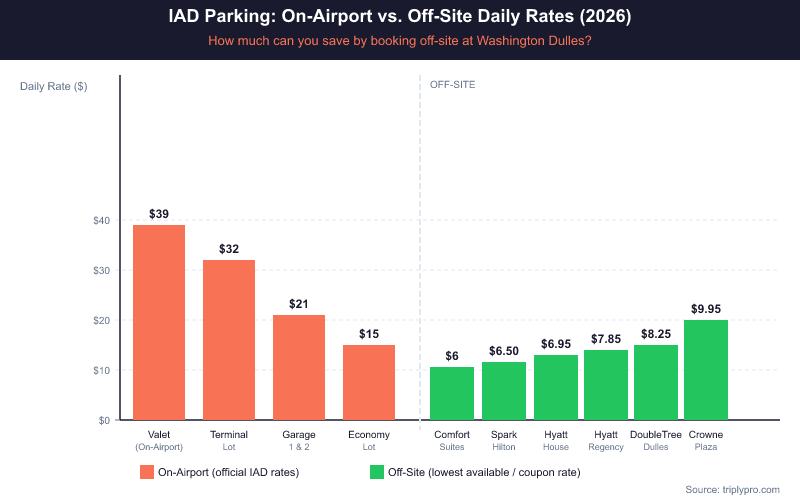Click the orange subtitle about saving off-site
800x500 pixels.
point(400,41)
